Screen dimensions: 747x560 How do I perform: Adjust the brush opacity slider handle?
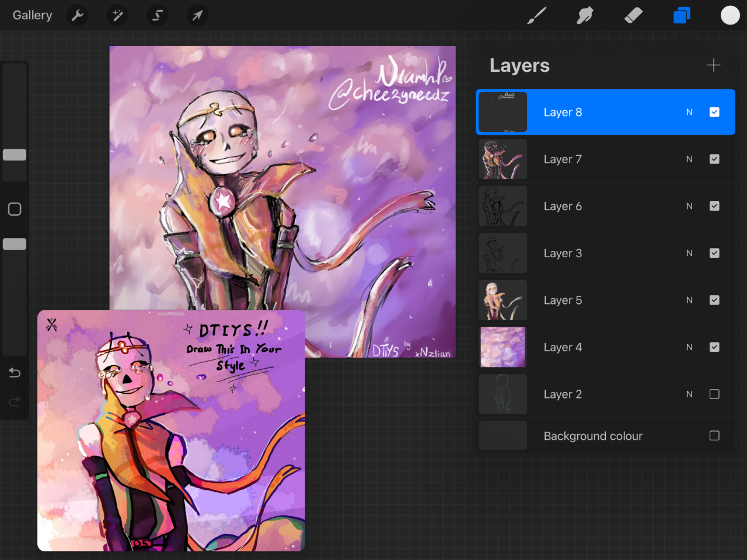coord(15,244)
